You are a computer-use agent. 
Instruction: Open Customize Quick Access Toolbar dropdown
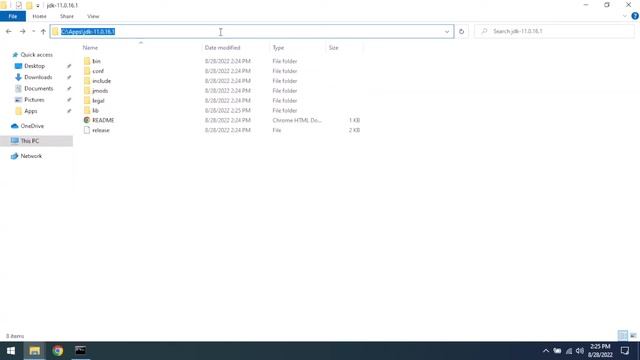tap(38, 6)
